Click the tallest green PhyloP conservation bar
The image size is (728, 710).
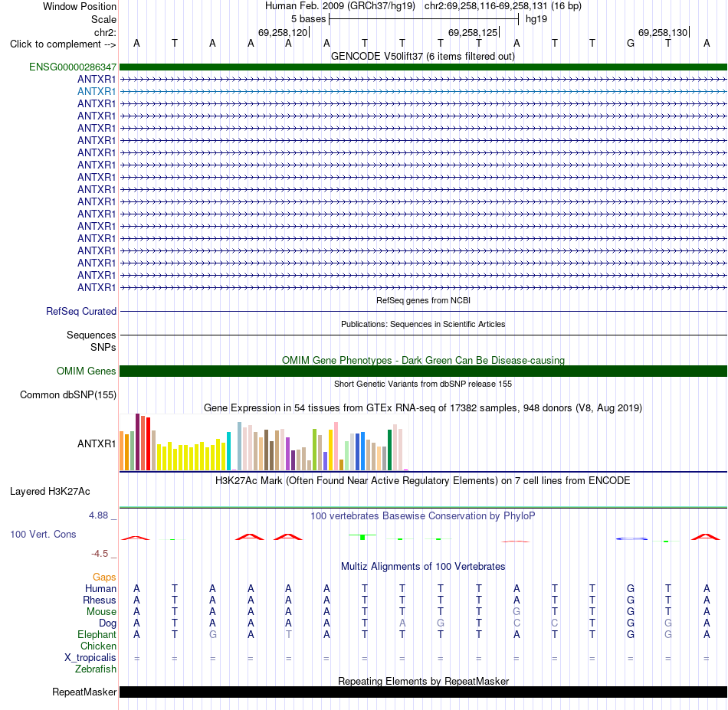click(x=362, y=537)
